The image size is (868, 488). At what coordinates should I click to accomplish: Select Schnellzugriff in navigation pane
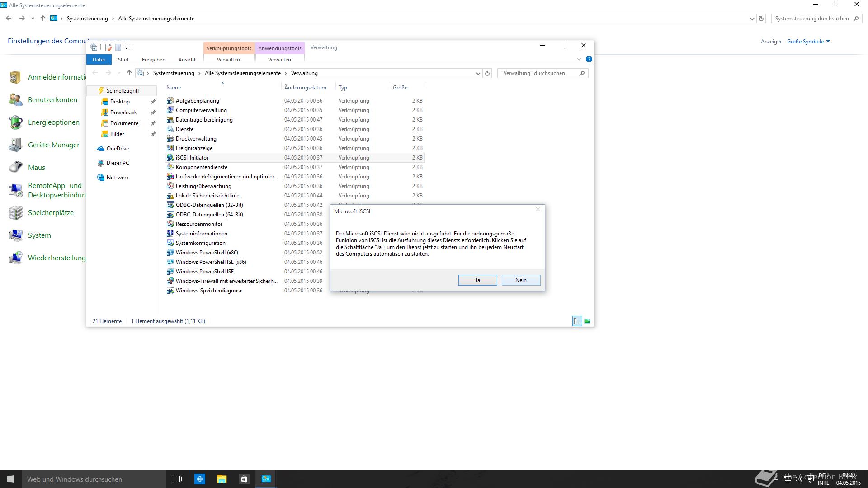coord(123,91)
